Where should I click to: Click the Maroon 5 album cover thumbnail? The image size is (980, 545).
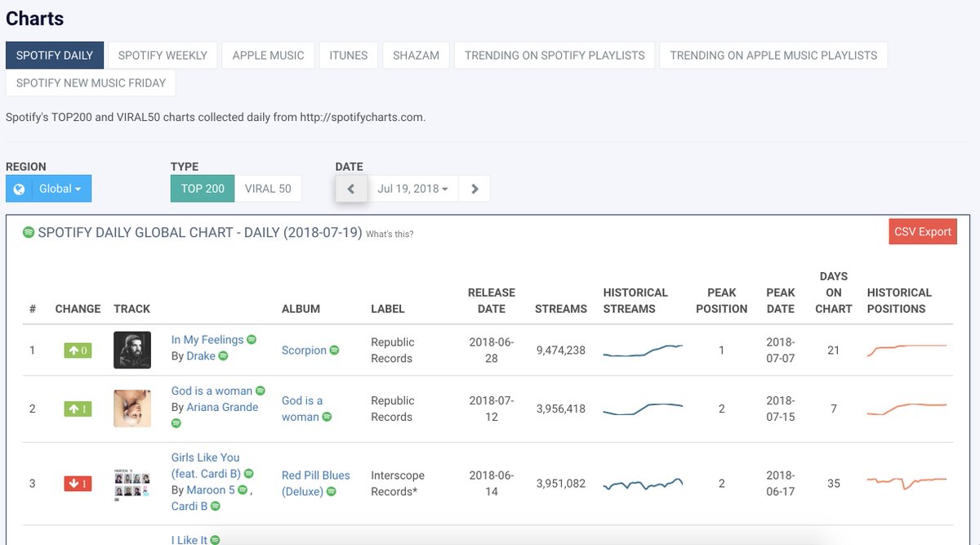coord(132,484)
